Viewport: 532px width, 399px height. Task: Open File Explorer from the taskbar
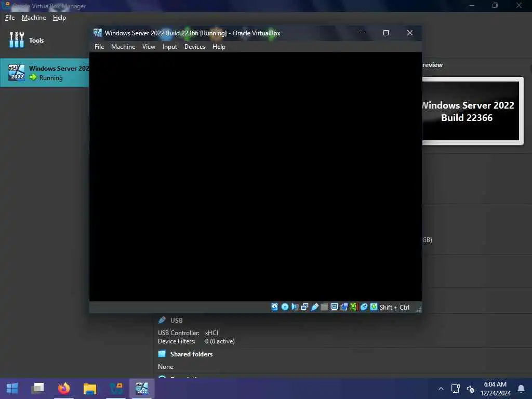90,389
